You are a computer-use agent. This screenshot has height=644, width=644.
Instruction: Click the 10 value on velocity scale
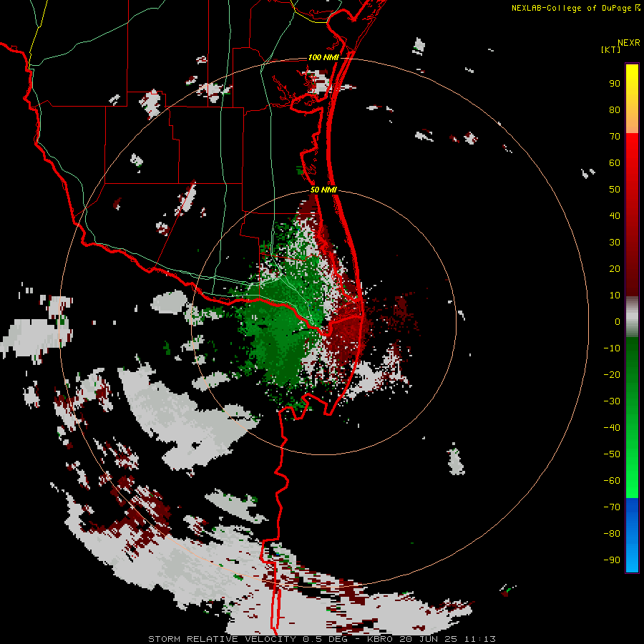(x=615, y=296)
